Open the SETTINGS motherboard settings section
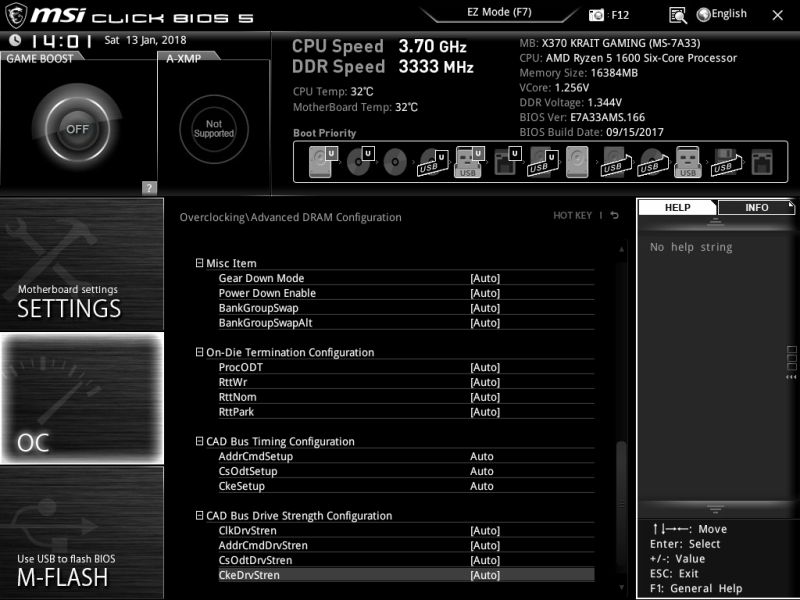 (82, 264)
